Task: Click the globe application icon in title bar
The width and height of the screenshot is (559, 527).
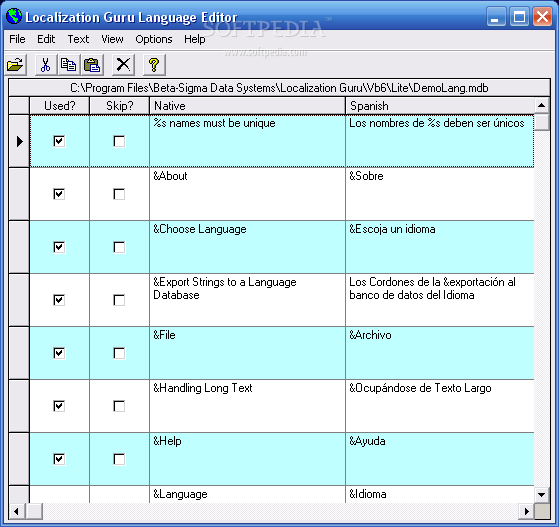Action: [14, 16]
